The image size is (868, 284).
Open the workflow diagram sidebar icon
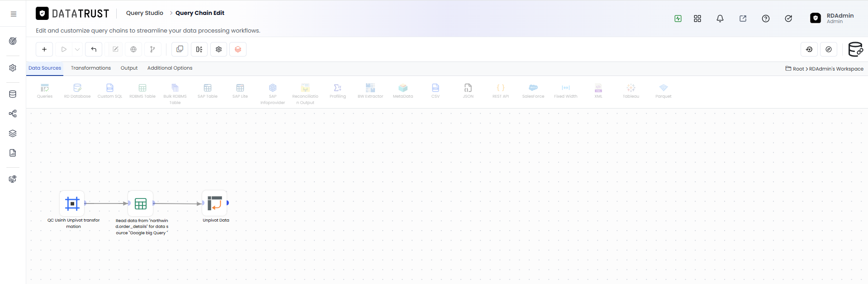(13, 114)
